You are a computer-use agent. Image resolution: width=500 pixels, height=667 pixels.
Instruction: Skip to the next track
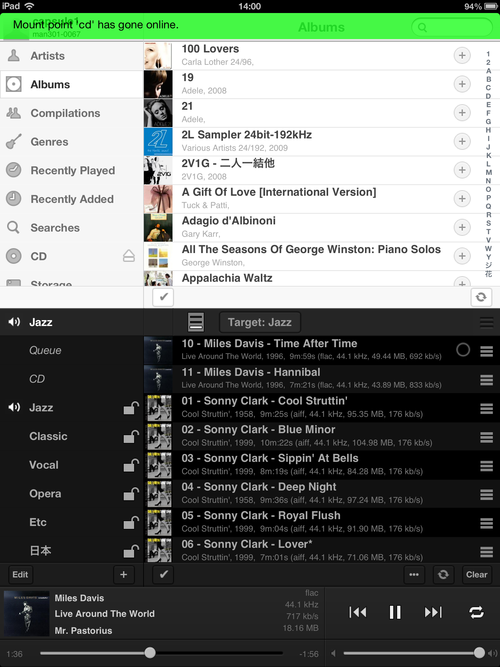point(433,612)
